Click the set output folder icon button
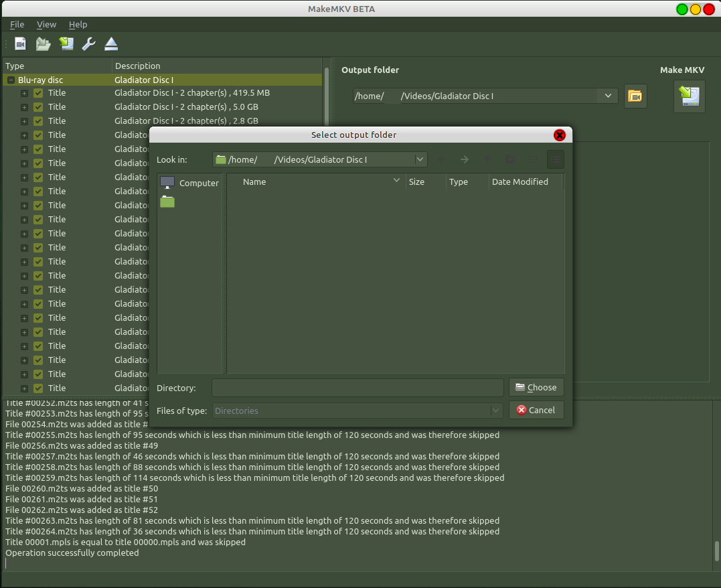 click(x=635, y=96)
